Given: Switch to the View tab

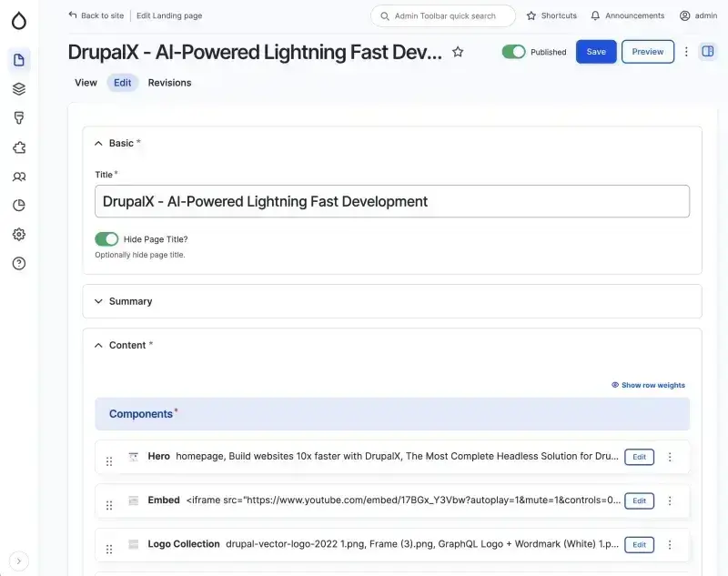Looking at the screenshot, I should pyautogui.click(x=86, y=83).
